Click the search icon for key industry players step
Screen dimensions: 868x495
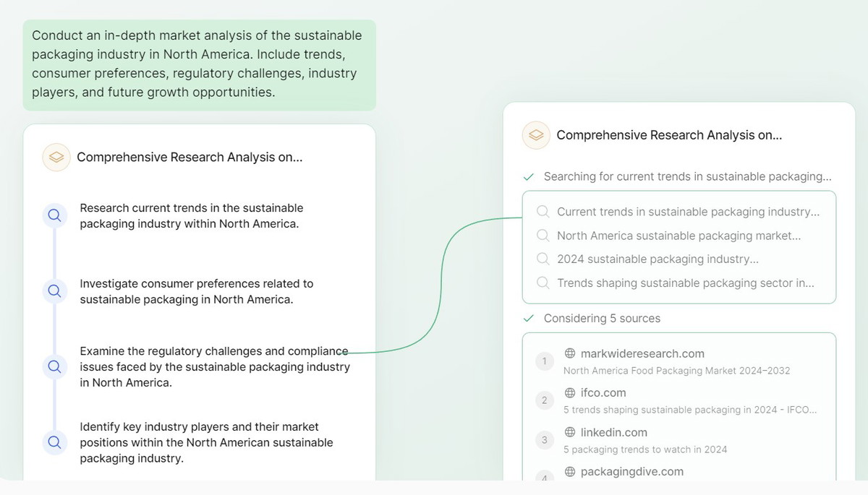point(54,442)
